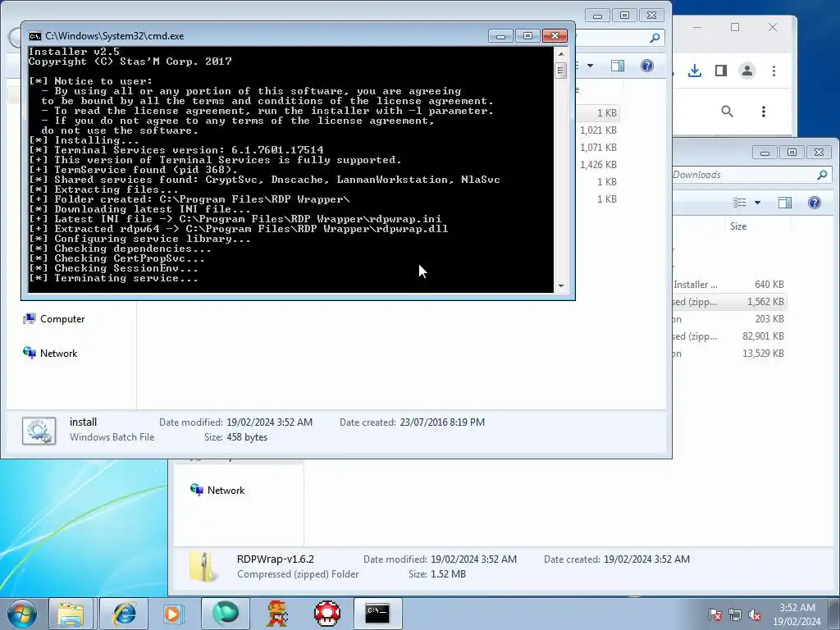Viewport: 840px width, 630px height.
Task: Open the mushroom taskbar icon
Action: point(326,614)
